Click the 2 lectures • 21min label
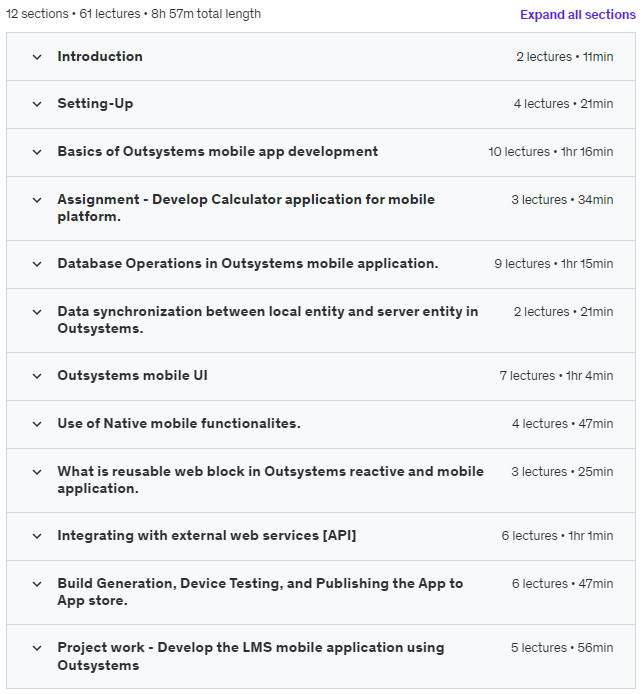Image resolution: width=643 pixels, height=694 pixels. tap(563, 312)
